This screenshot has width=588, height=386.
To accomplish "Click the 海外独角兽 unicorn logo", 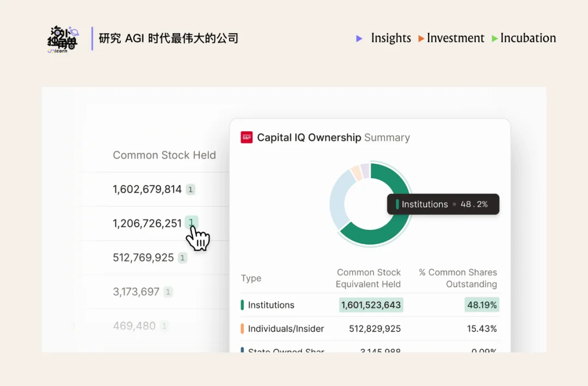I will (62, 39).
